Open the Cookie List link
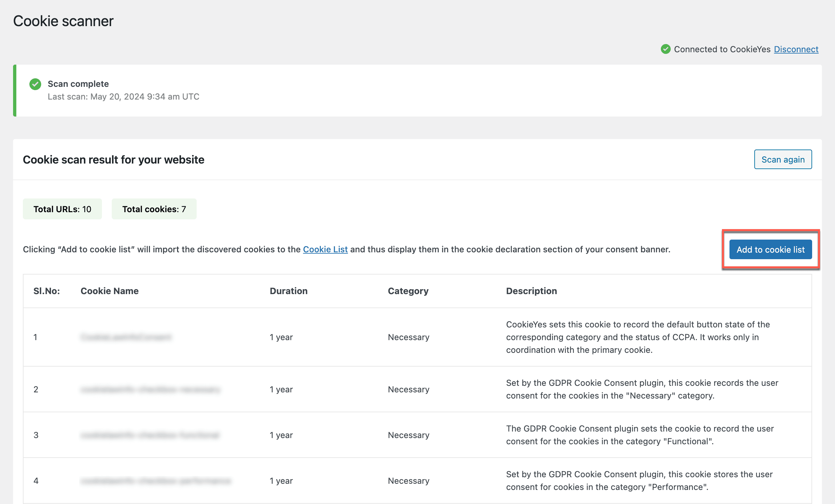The height and width of the screenshot is (504, 835). [325, 249]
